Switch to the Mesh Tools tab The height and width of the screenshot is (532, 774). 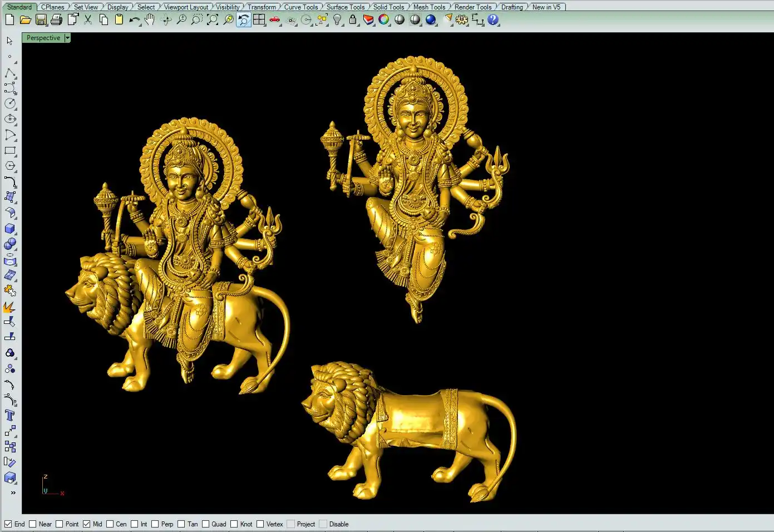[x=429, y=7]
